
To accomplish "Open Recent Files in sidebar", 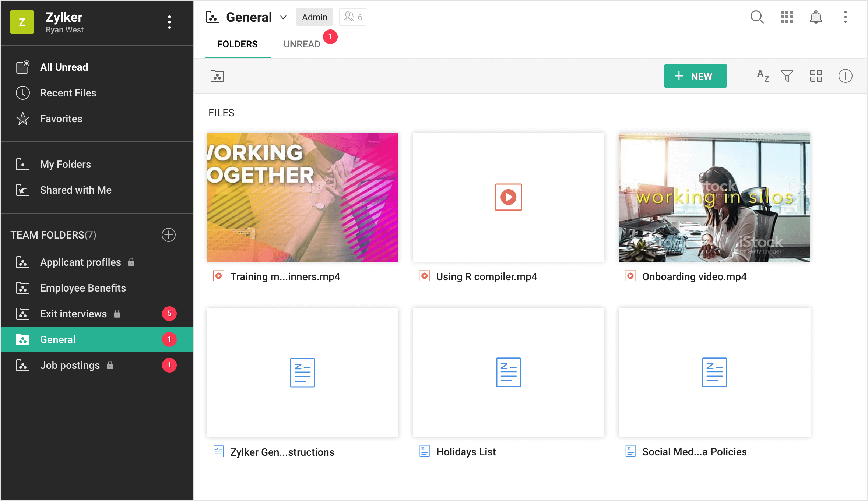I will tap(97, 93).
